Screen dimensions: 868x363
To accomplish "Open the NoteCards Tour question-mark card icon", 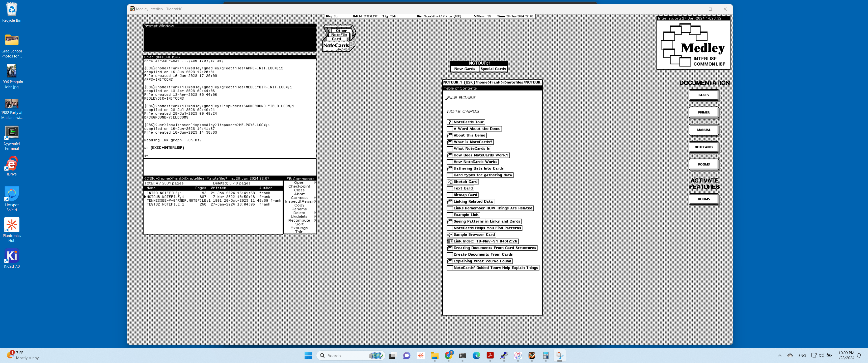I will (x=449, y=122).
